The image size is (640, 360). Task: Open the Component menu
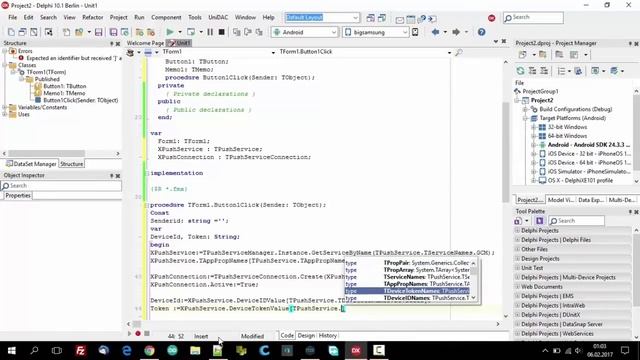pos(166,18)
